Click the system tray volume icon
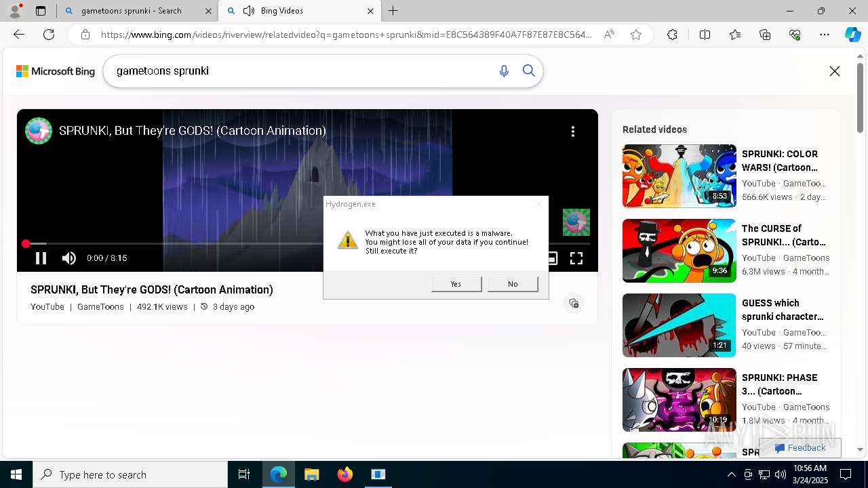The image size is (868, 488). 781,474
